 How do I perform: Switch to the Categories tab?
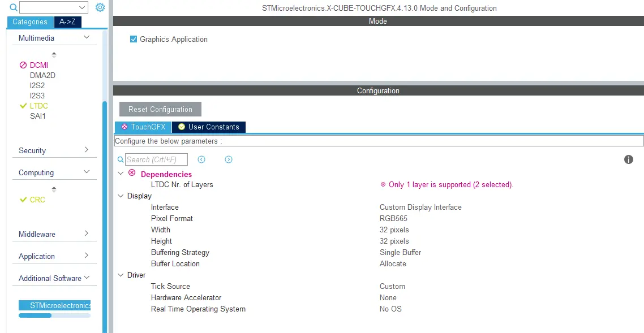click(x=30, y=21)
